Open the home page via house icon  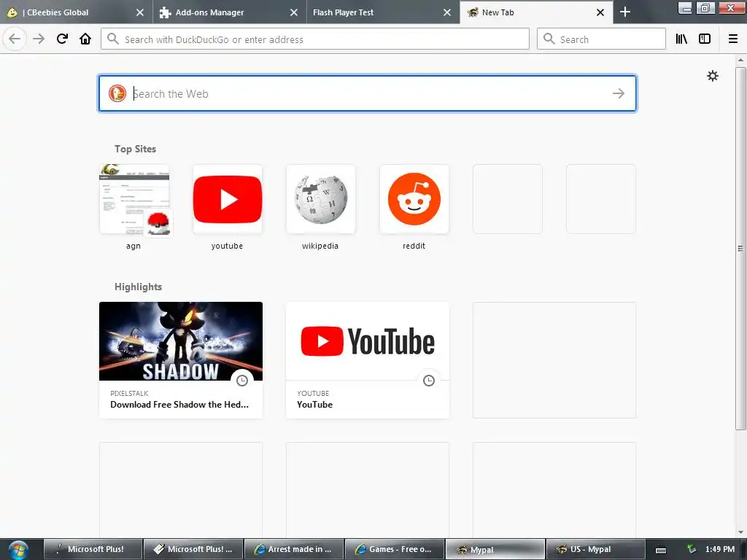click(85, 39)
